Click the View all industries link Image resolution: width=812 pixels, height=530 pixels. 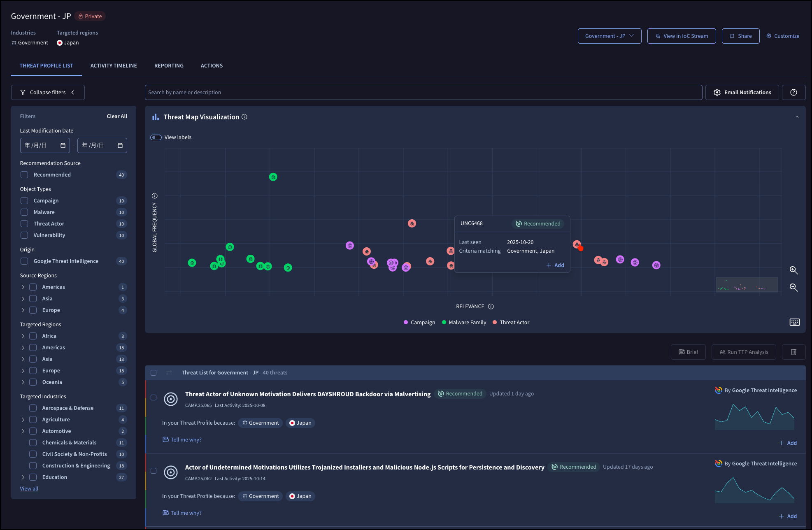[29, 489]
